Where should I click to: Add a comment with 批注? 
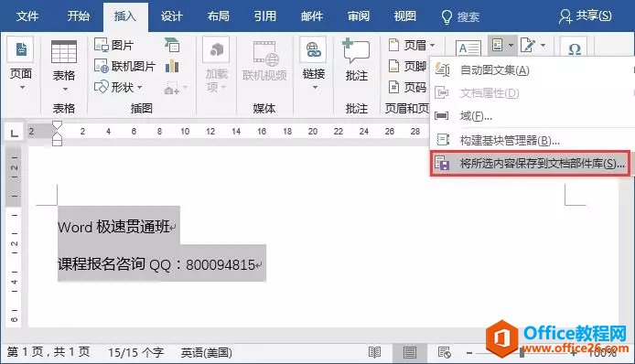coord(356,60)
